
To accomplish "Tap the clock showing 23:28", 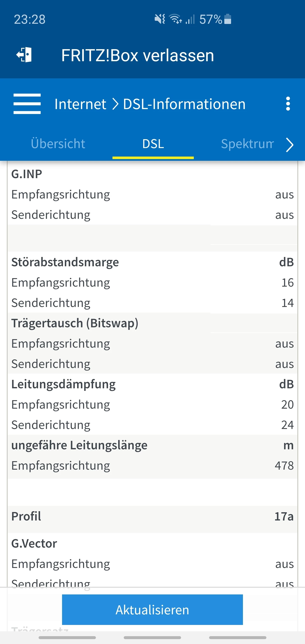I will coord(30,19).
